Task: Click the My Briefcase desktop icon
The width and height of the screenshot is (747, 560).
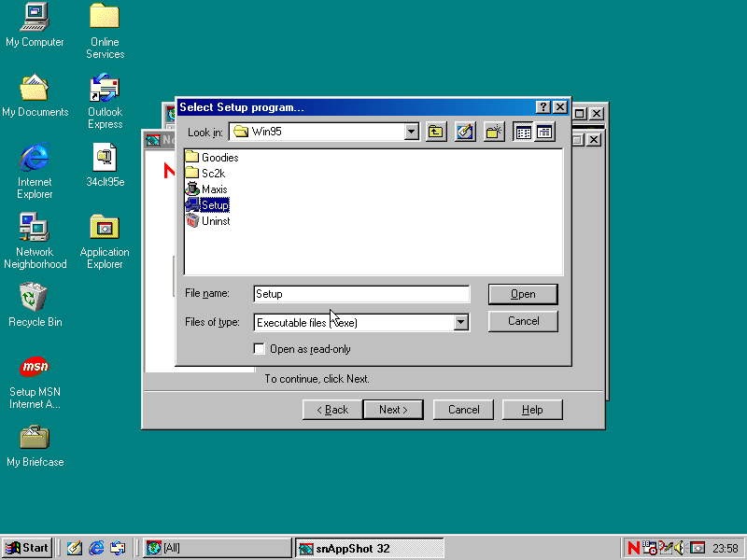Action: (35, 446)
